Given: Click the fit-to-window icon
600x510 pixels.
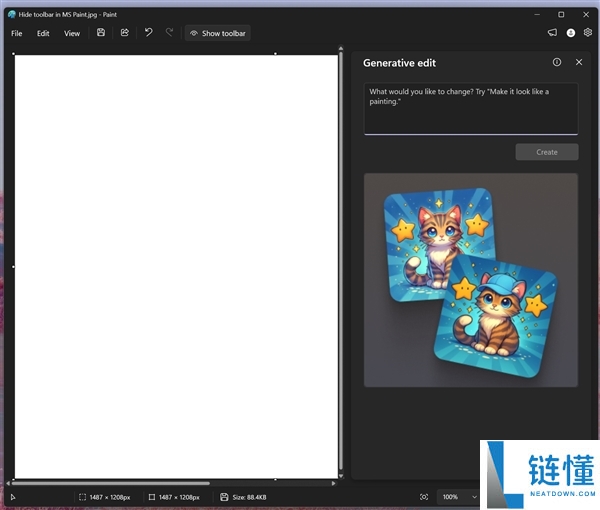Looking at the screenshot, I should (424, 497).
